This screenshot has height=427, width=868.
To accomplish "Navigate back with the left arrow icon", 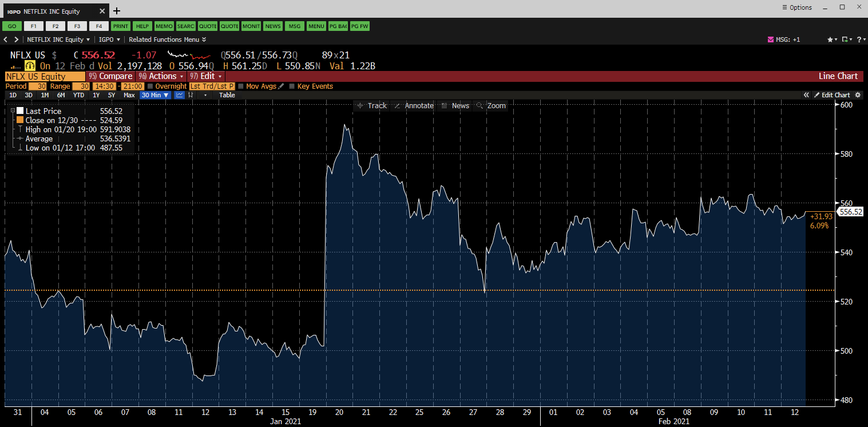I will (x=6, y=39).
